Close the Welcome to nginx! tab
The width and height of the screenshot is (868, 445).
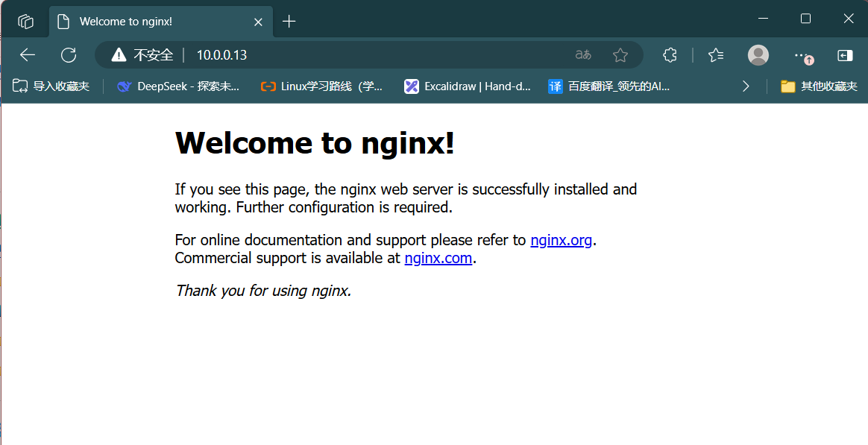tap(258, 22)
